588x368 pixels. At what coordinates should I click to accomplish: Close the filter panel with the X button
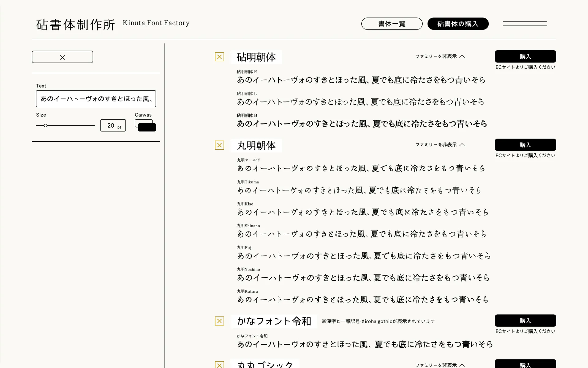click(62, 57)
